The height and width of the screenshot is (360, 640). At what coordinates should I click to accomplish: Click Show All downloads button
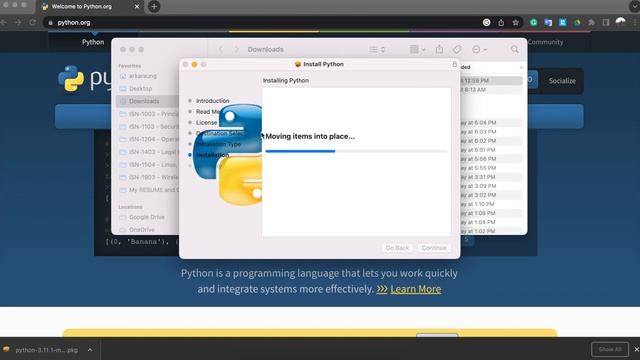point(610,349)
